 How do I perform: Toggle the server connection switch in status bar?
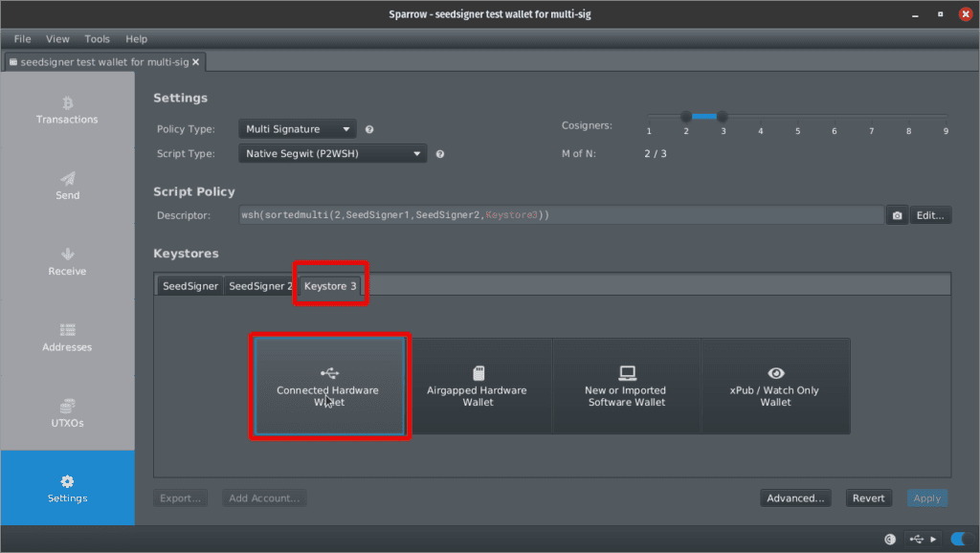coord(961,539)
